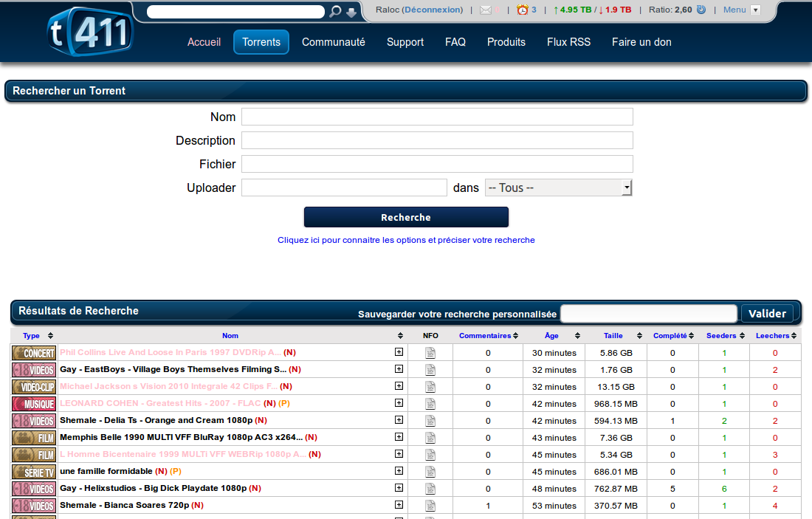The image size is (812, 519).
Task: Expand details for EastBoys Village Boys torrent
Action: click(x=399, y=369)
